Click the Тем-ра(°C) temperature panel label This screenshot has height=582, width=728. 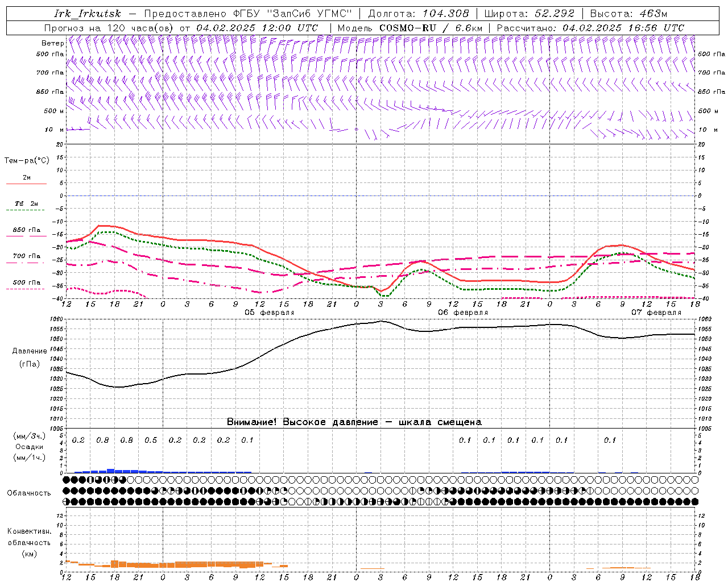[x=27, y=161]
